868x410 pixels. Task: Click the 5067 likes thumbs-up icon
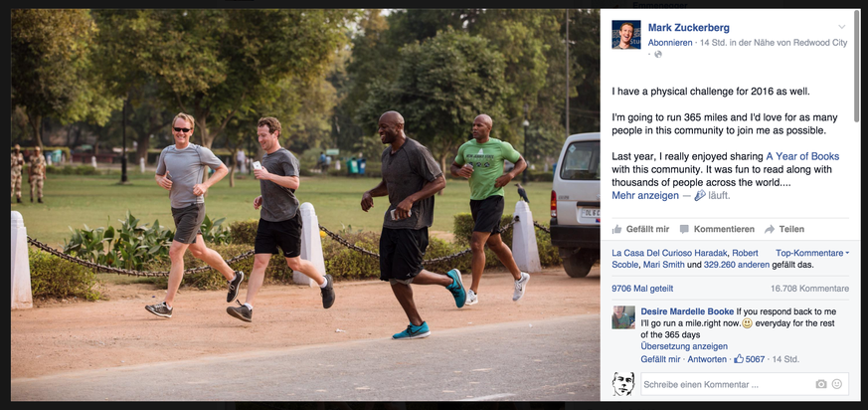(739, 358)
